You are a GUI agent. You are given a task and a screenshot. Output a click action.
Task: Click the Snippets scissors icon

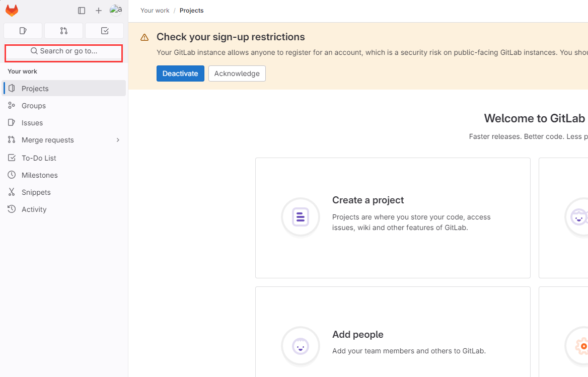pyautogui.click(x=12, y=192)
